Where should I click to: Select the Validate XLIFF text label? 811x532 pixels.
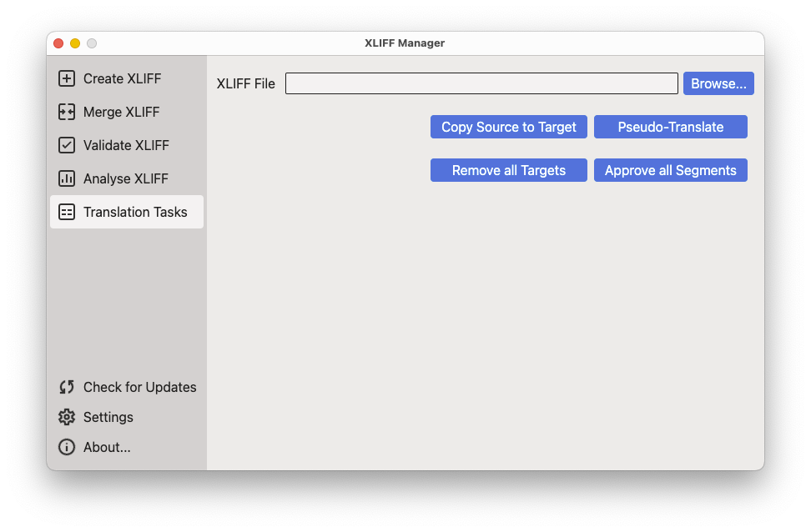click(126, 145)
